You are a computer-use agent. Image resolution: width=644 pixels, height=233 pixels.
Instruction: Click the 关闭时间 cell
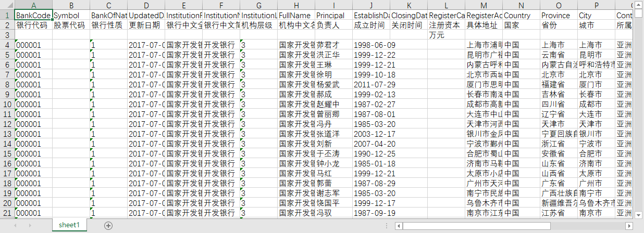(x=409, y=25)
